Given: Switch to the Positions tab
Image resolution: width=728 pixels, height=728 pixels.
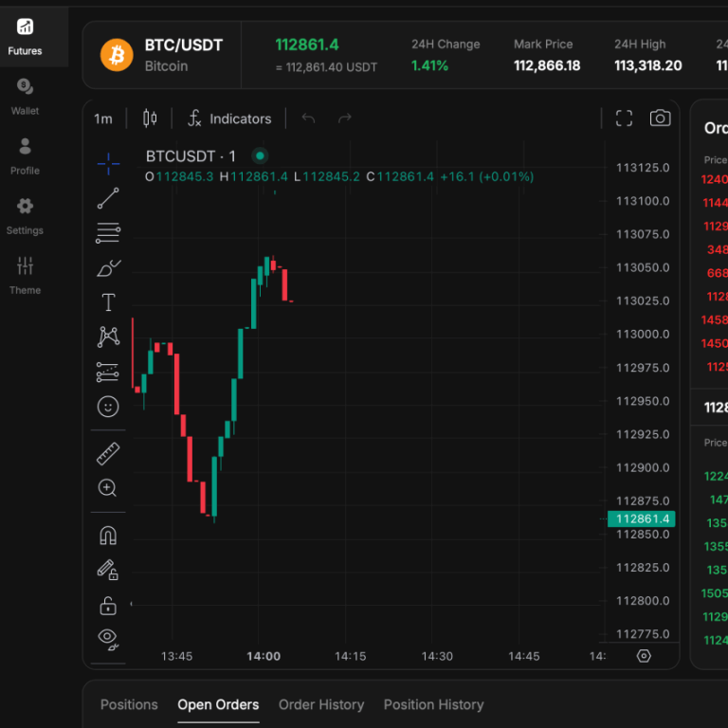Looking at the screenshot, I should pos(129,704).
